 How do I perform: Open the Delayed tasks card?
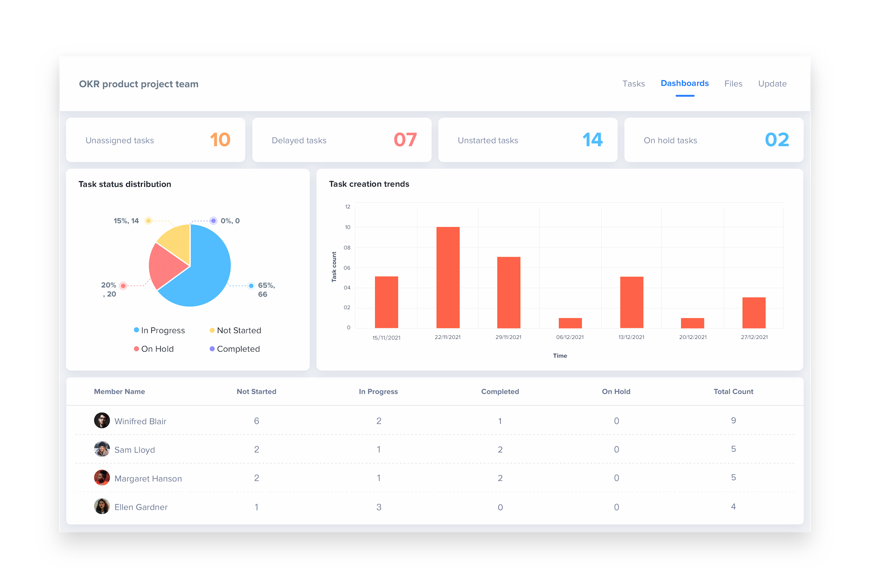click(342, 140)
